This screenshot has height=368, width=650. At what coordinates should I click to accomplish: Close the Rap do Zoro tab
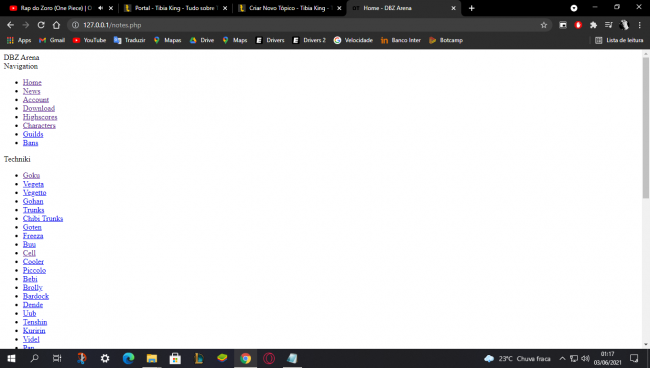pyautogui.click(x=111, y=8)
